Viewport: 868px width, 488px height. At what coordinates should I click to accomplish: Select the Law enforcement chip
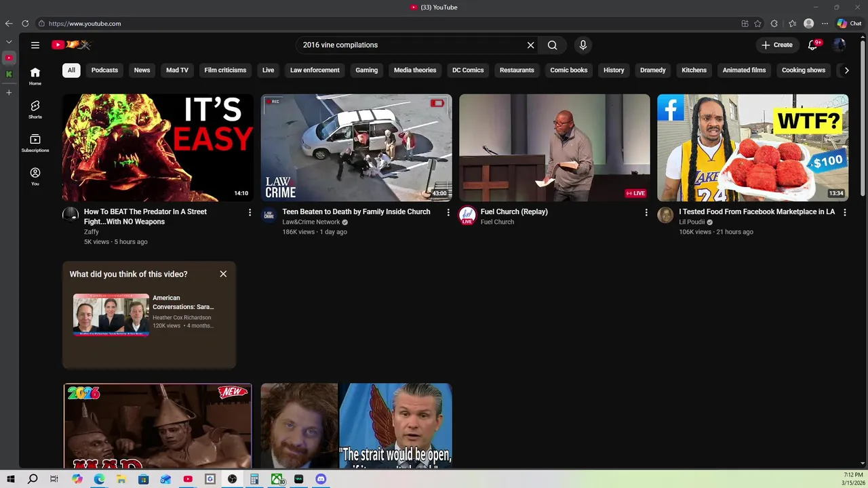click(x=315, y=70)
